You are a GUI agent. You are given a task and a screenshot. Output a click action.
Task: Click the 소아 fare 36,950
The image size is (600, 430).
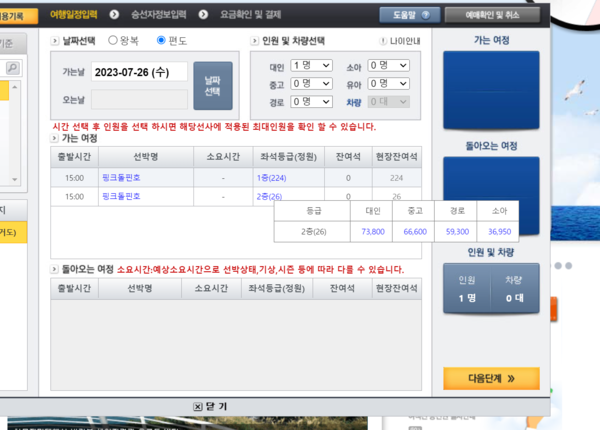[499, 231]
